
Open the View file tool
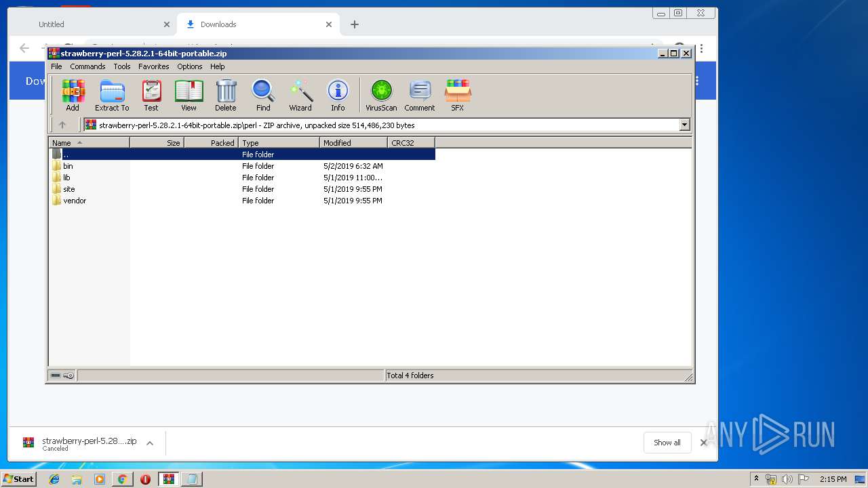[189, 95]
